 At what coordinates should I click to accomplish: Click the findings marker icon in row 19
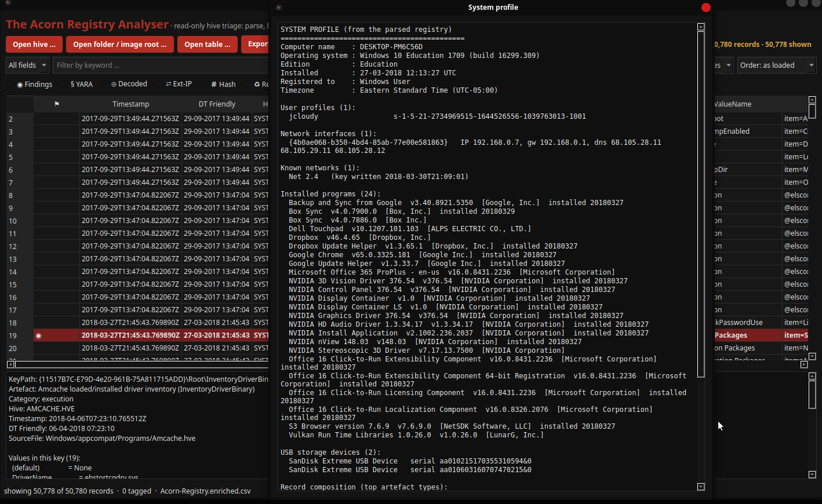coord(39,336)
